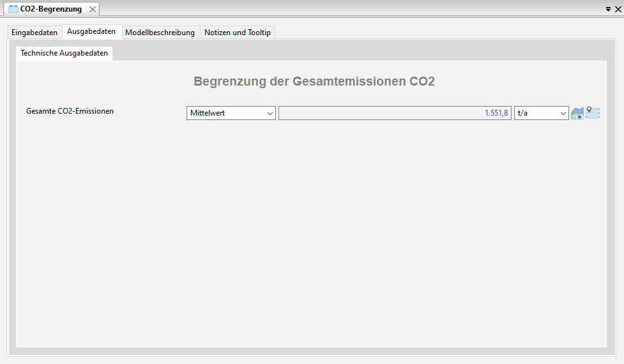The image size is (624, 364).
Task: Click the CO2-Begrenzung document tab icon
Action: pyautogui.click(x=13, y=9)
